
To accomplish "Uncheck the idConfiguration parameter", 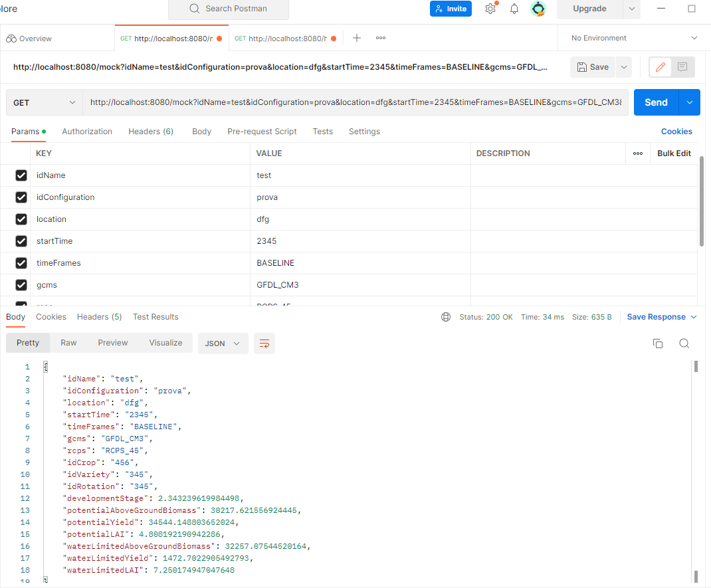I will [x=21, y=197].
